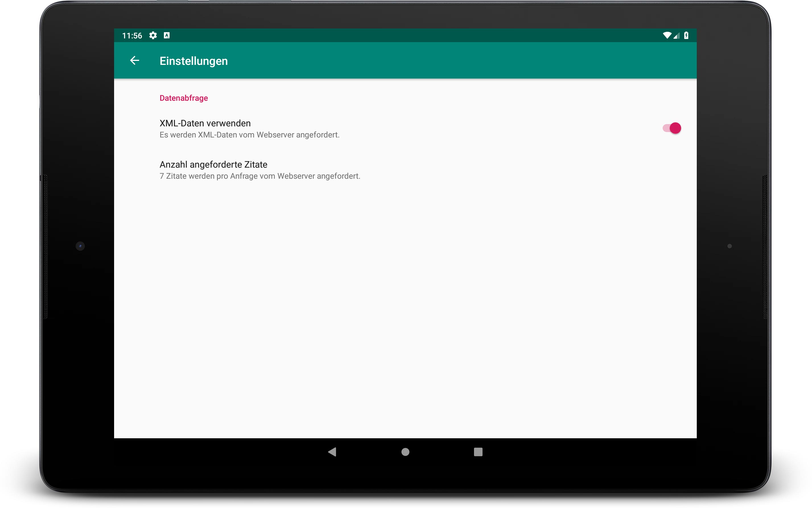Click 'Es werden XML-Daten vom Webserver' summary
The height and width of the screenshot is (508, 812).
[249, 135]
